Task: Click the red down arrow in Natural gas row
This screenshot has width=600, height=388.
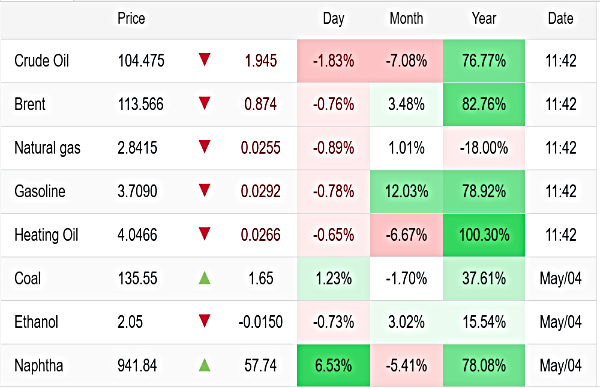Action: tap(205, 147)
